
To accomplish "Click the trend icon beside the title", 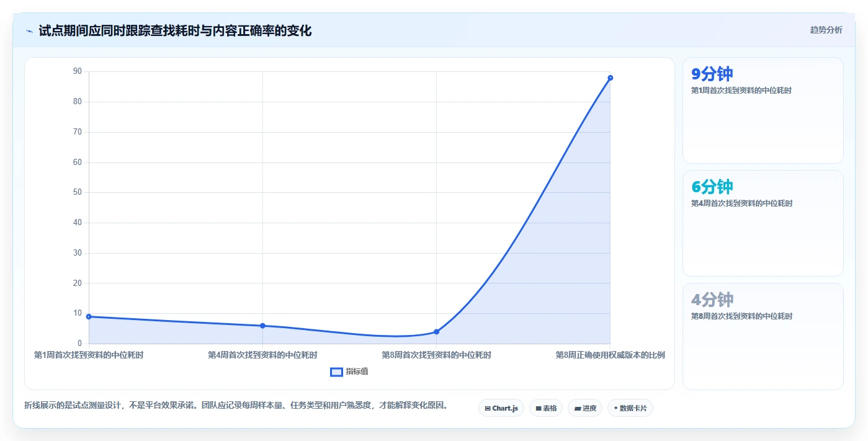I will 29,31.
